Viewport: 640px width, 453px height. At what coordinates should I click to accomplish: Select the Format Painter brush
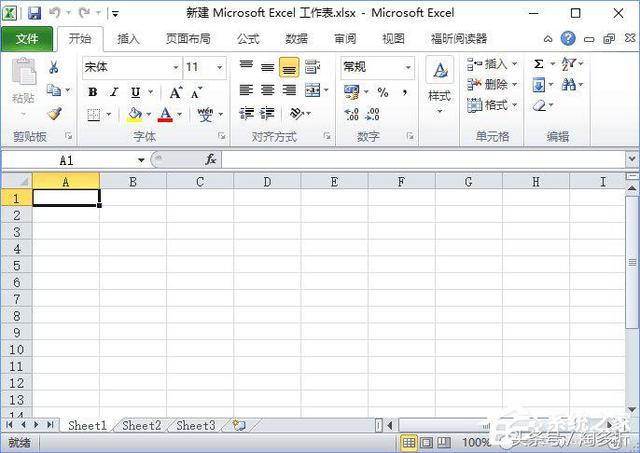point(53,114)
